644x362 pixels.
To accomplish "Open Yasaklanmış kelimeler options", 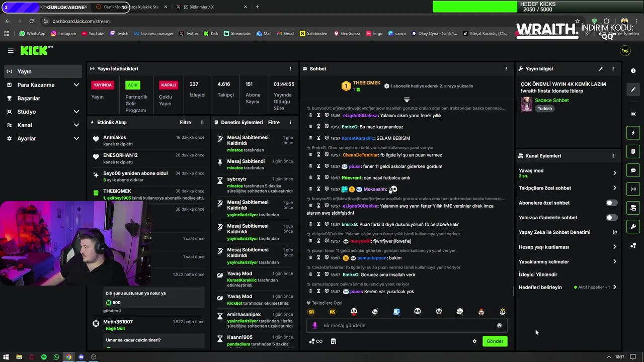I will (x=568, y=261).
